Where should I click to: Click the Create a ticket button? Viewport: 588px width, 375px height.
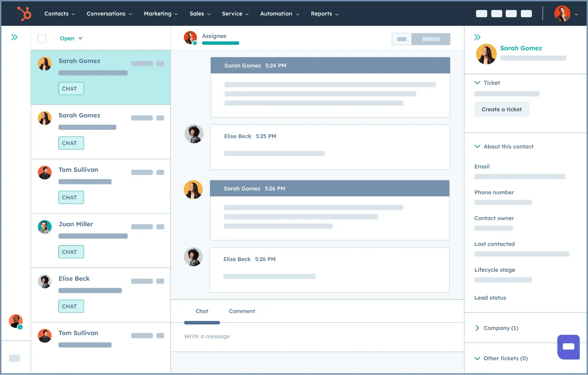[502, 109]
